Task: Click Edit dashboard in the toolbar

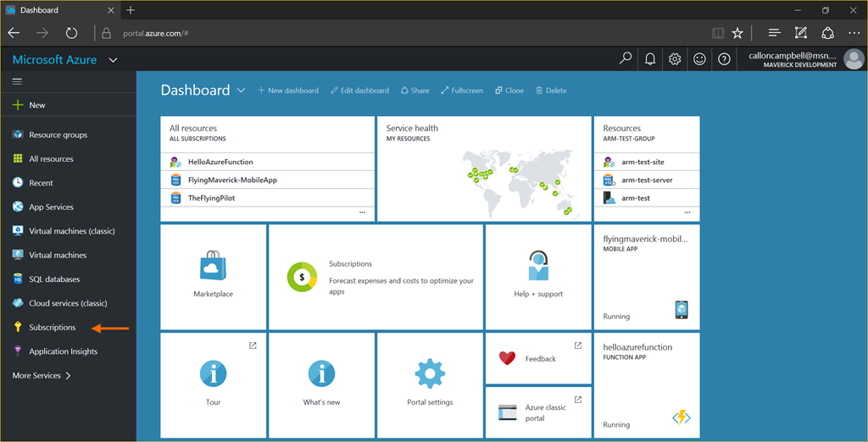Action: [x=359, y=91]
